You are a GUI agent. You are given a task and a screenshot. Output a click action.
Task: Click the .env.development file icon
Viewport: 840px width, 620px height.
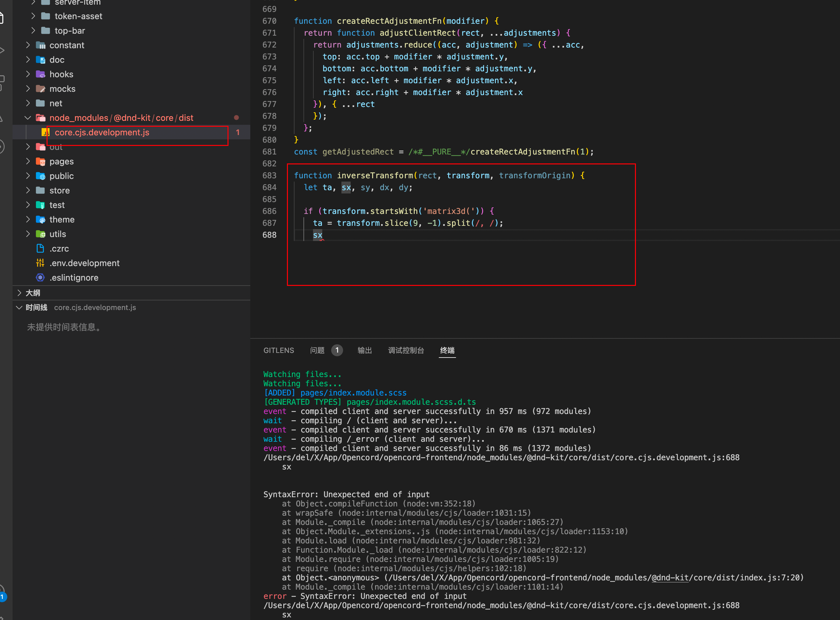click(x=41, y=263)
